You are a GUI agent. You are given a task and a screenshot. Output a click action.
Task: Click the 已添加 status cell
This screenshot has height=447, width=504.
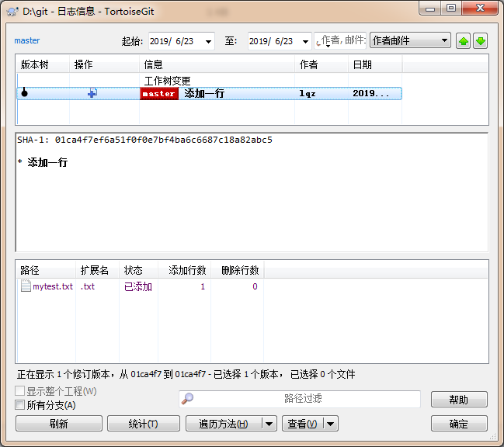[138, 286]
